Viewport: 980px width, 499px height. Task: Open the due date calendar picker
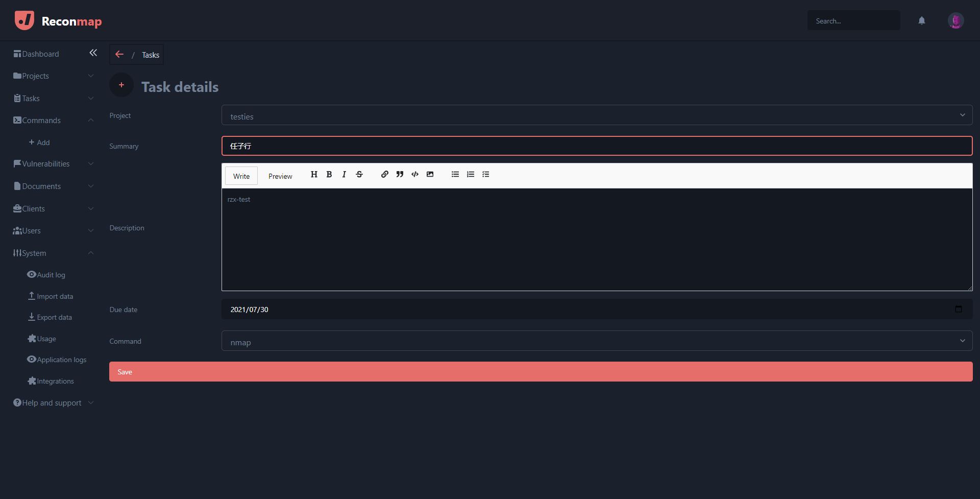[x=958, y=310]
